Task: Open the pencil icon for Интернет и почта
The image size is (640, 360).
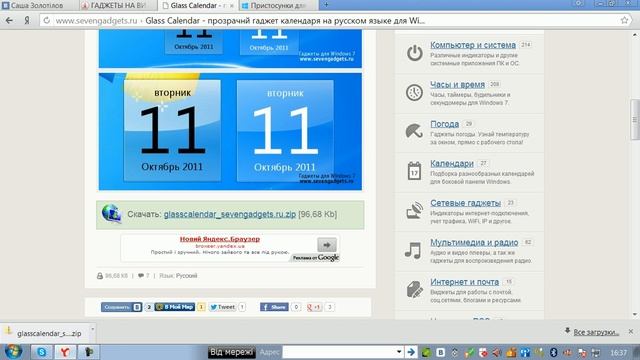Action: 414,289
